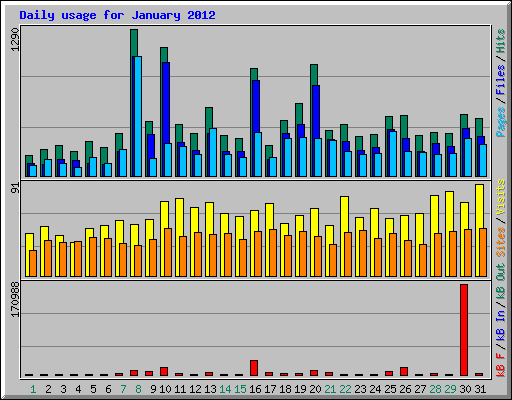Screen dimensions: 512x400
Task: Click the dark blue Files bar for day 16
Action: point(256,106)
